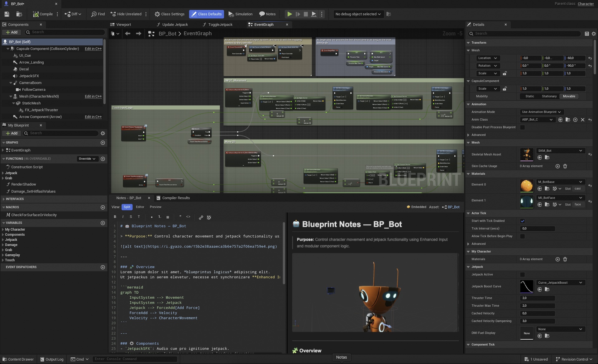Click the Save blueprint floppy icon
Viewport: 598px width, 364px height.
(7, 14)
